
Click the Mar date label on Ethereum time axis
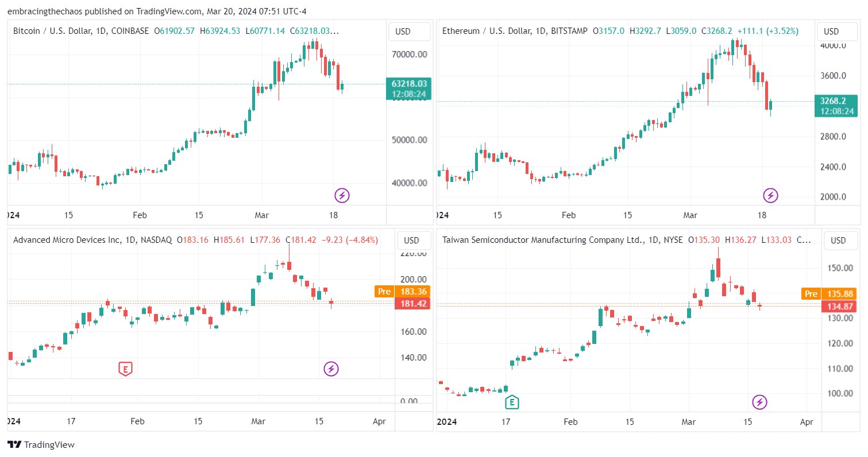690,215
